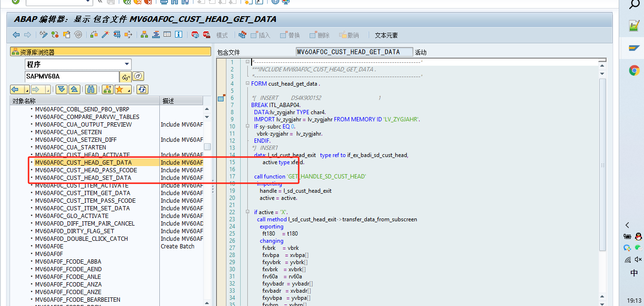This screenshot has height=306, width=644.
Task: Click the QQ penguin tray icon
Action: click(638, 236)
